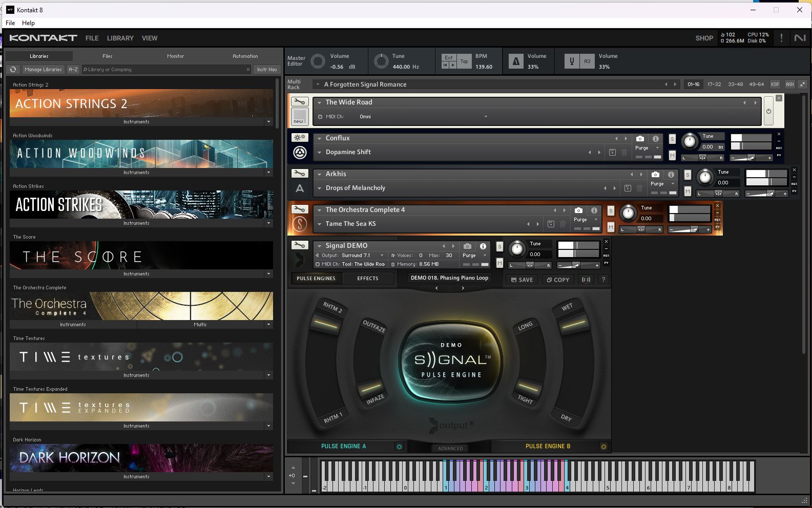
Task: Switch to the Files tab
Action: coord(108,56)
